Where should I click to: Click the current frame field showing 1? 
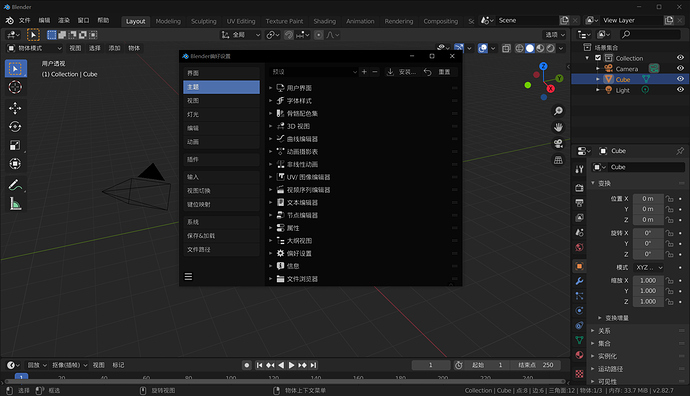click(x=431, y=365)
